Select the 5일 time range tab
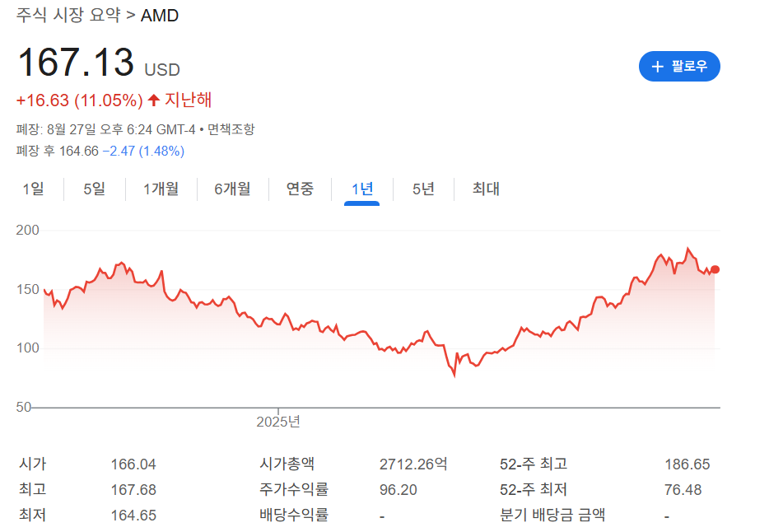Image resolution: width=769 pixels, height=532 pixels. pyautogui.click(x=94, y=189)
